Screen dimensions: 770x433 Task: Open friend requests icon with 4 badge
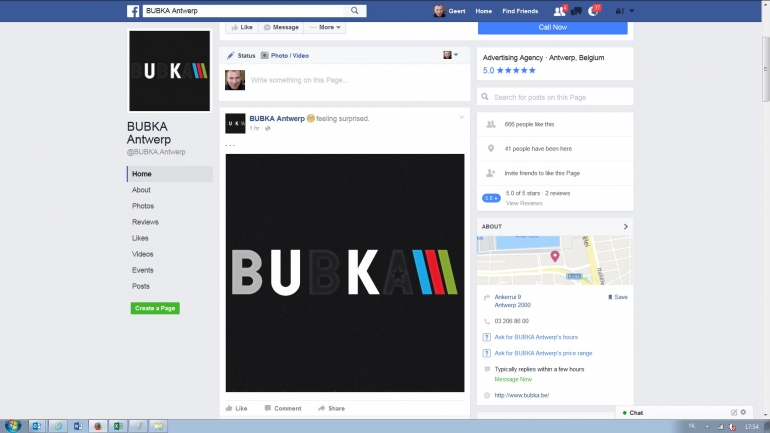point(559,11)
